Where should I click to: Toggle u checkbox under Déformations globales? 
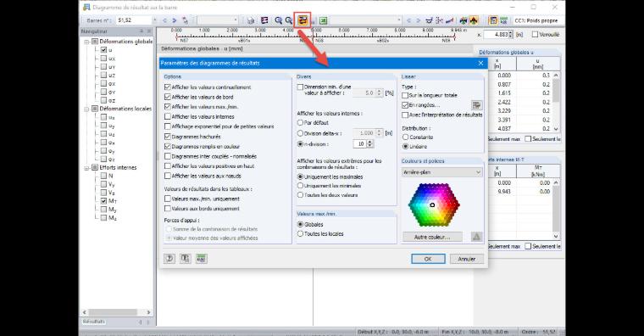tap(103, 50)
